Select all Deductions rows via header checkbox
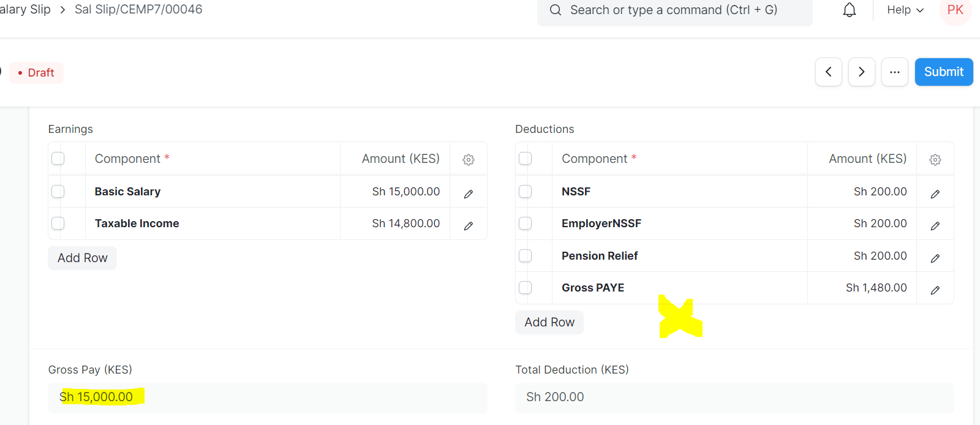Screen dimensions: 980x425 526,159
